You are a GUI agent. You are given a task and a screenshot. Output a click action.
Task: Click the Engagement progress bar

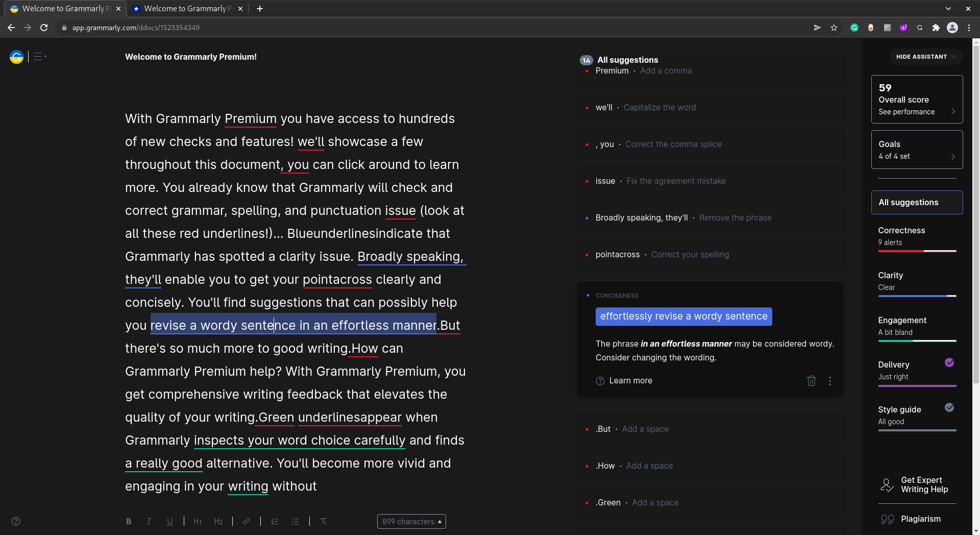click(x=917, y=341)
